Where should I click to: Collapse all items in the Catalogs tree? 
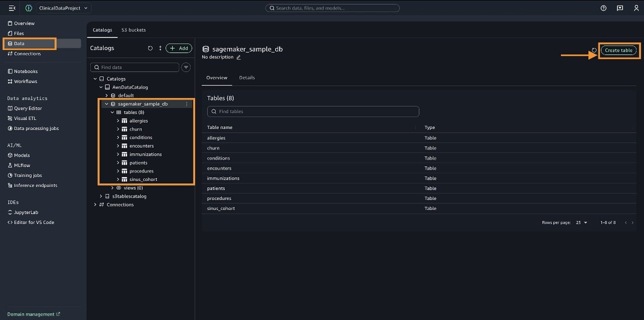coord(160,48)
